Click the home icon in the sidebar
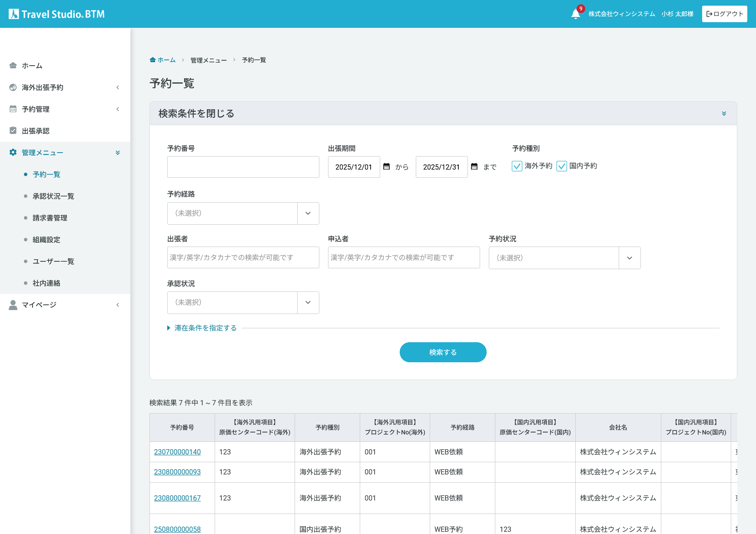This screenshot has height=534, width=756. pyautogui.click(x=13, y=66)
